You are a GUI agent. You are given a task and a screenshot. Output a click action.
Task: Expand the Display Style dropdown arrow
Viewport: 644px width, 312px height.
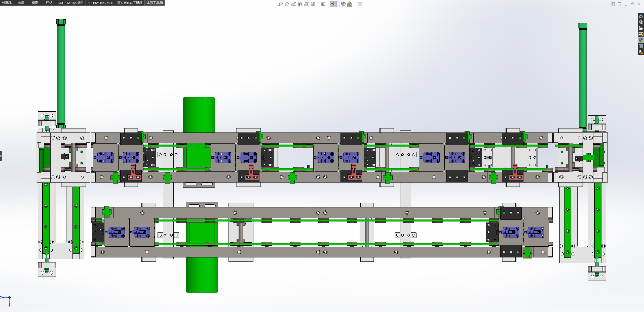[x=328, y=4]
